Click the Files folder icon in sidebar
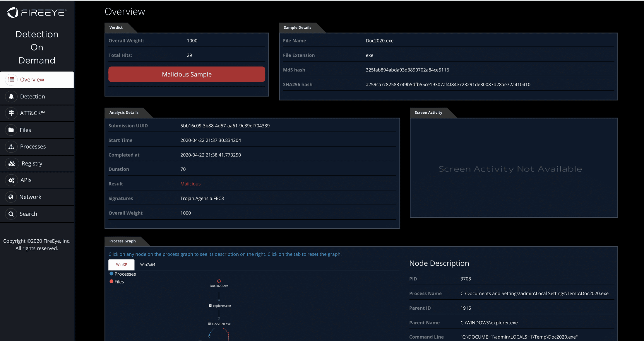The width and height of the screenshot is (644, 341). (11, 130)
